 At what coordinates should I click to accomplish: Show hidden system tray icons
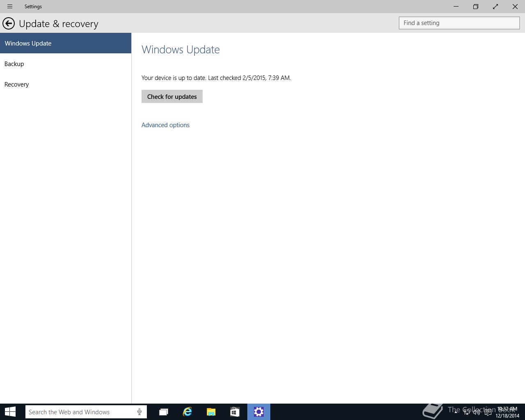(456, 412)
